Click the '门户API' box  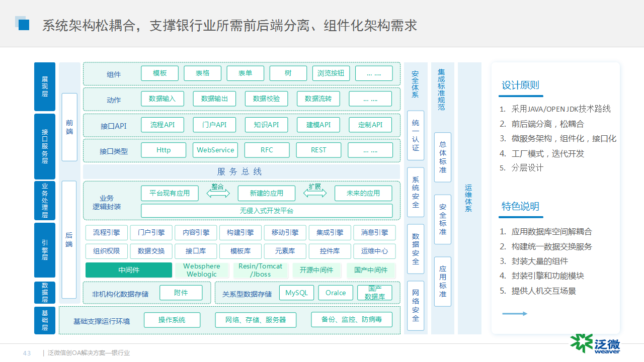214,125
